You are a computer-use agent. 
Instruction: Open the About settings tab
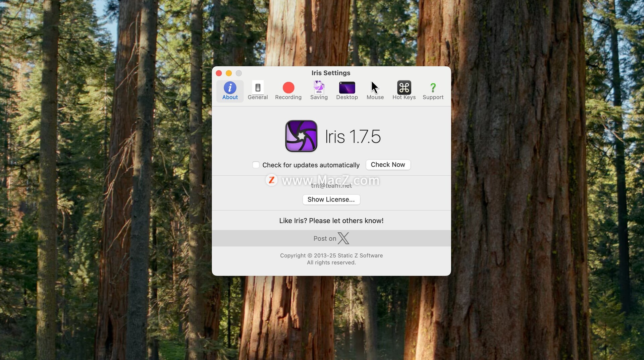click(x=230, y=91)
